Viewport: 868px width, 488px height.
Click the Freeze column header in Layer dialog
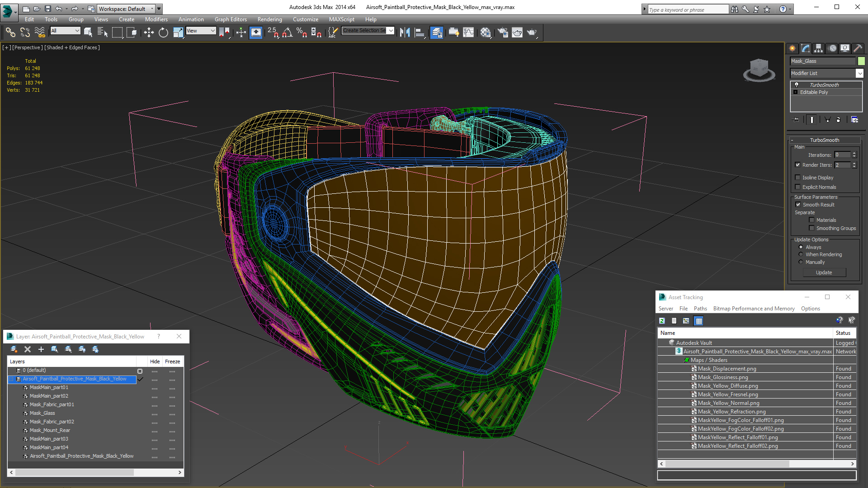[x=172, y=361]
